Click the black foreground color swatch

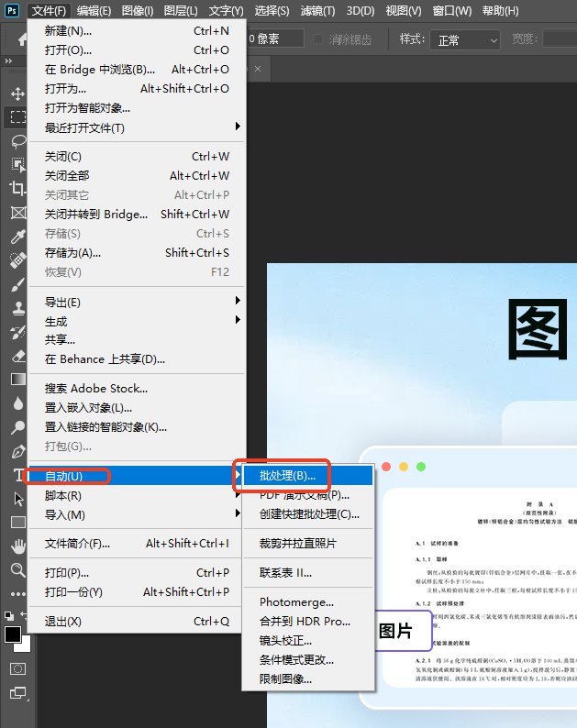pos(12,634)
